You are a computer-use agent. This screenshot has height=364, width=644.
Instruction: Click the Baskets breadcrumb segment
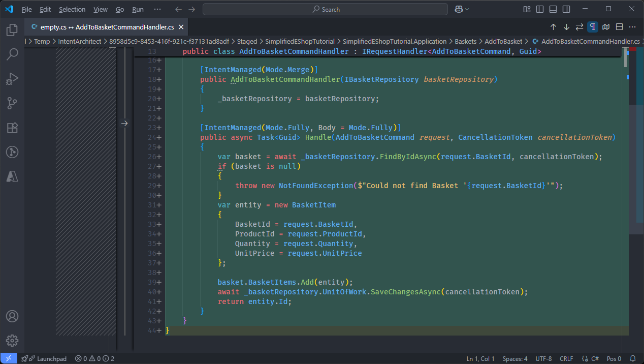tap(466, 41)
